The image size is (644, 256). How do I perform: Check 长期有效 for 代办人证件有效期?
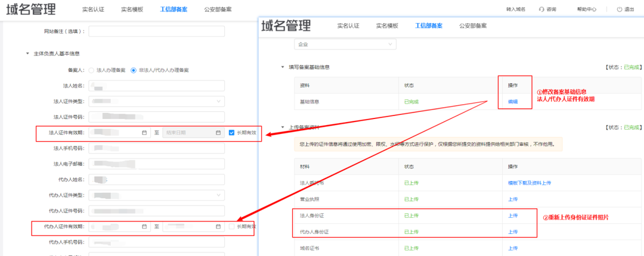[231, 226]
